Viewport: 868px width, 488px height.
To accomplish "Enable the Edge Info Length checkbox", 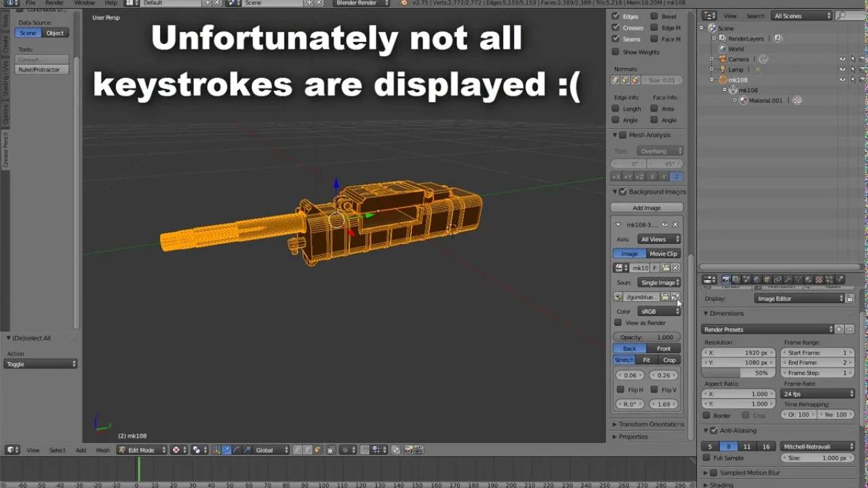I will tap(616, 108).
